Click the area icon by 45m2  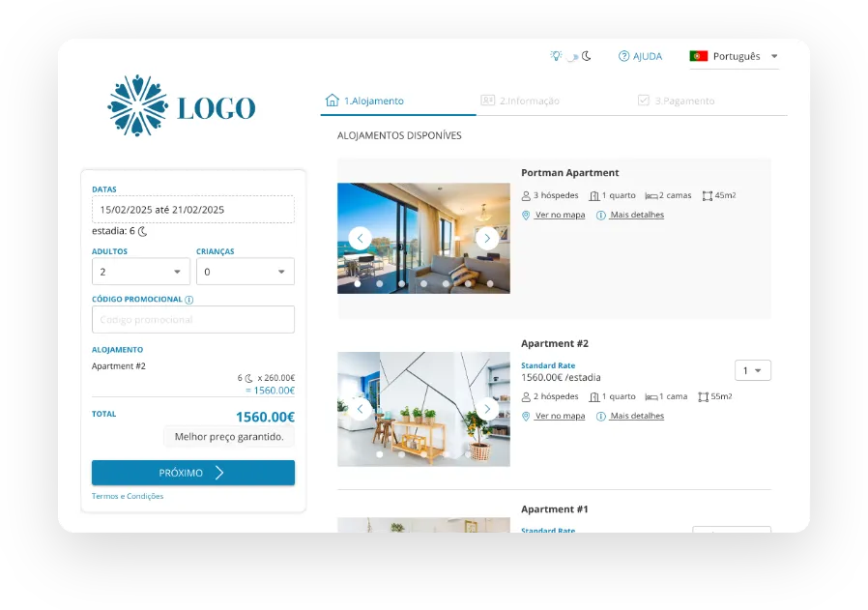click(x=708, y=196)
